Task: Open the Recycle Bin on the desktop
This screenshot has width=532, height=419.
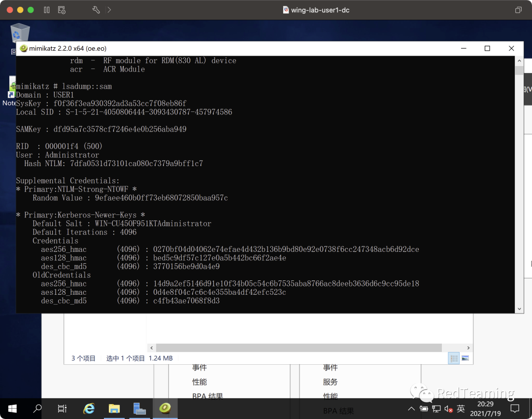Action: 20,35
